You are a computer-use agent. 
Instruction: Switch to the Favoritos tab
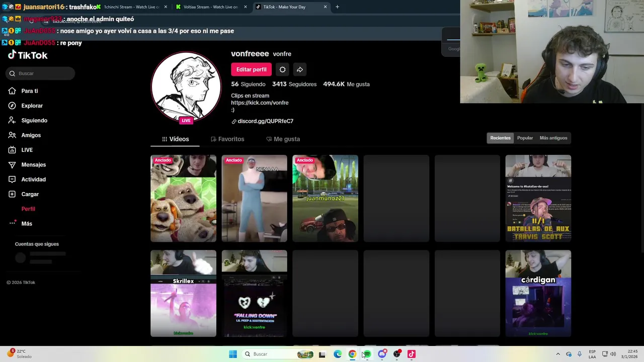tap(227, 139)
